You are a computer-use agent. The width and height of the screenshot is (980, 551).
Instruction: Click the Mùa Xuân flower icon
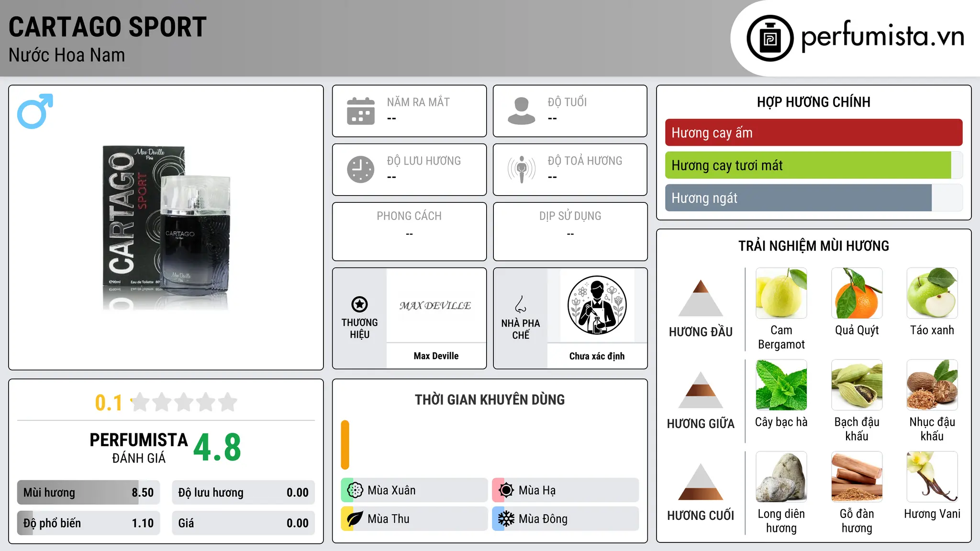(355, 490)
